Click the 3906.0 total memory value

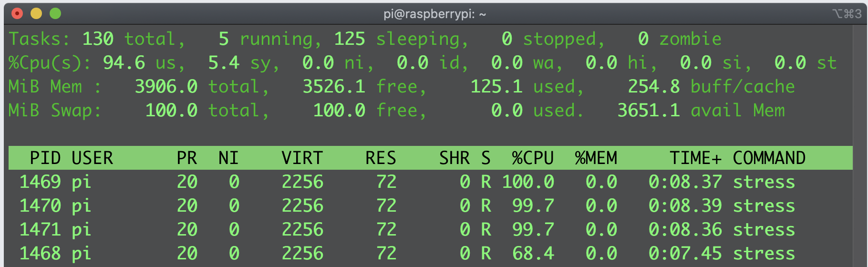pos(166,86)
